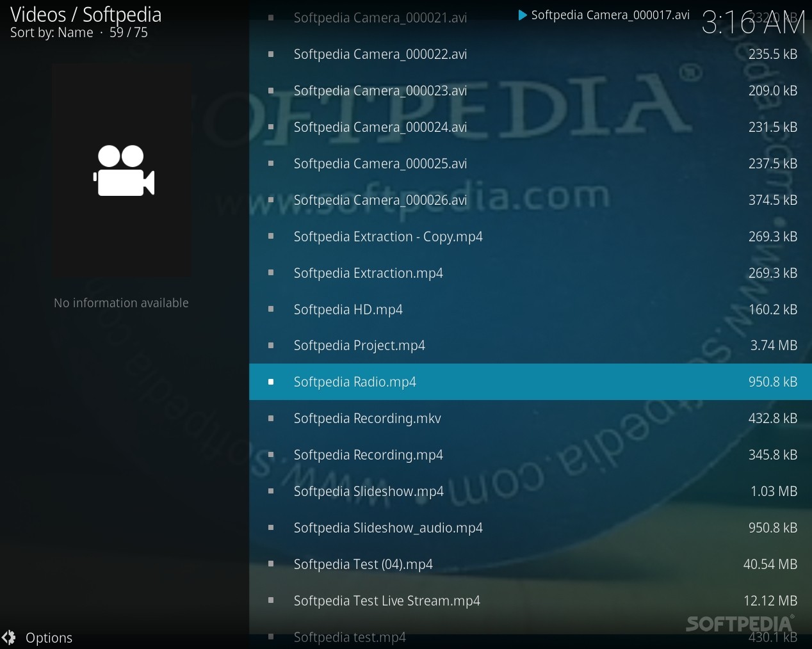Click the 160.2 kB file size

(x=773, y=310)
